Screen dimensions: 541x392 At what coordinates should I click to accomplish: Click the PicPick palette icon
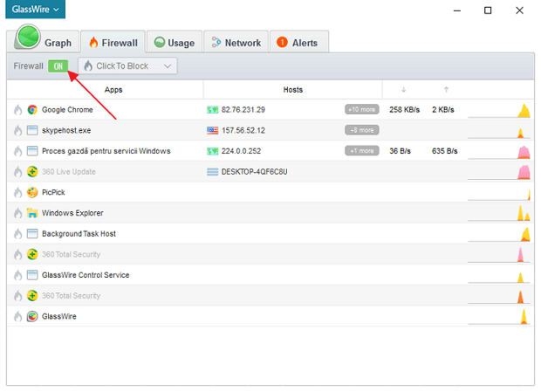pos(32,192)
